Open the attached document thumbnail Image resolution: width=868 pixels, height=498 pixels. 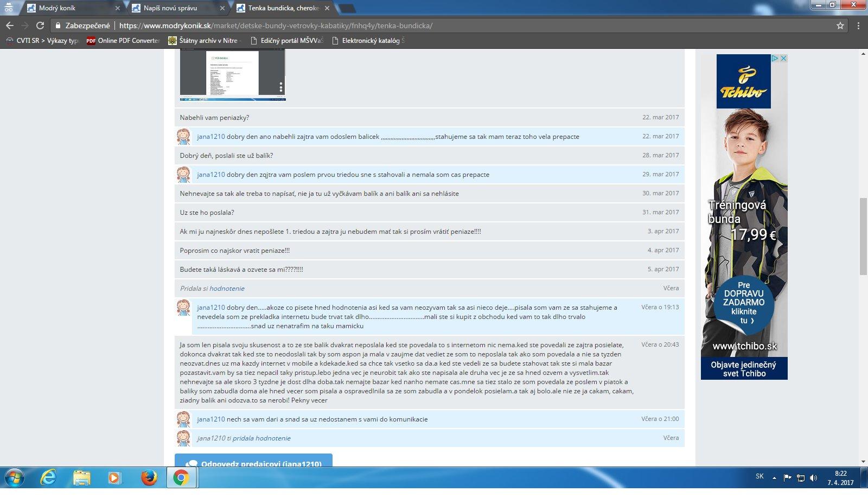pyautogui.click(x=232, y=74)
